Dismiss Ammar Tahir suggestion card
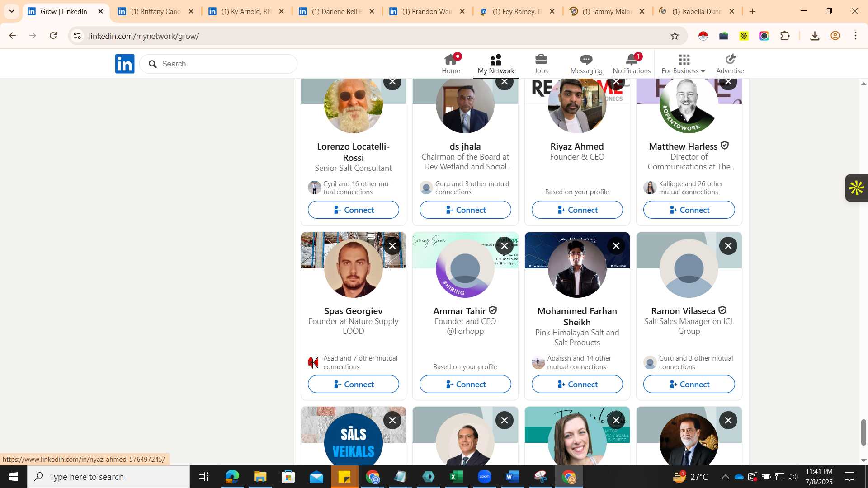 (x=504, y=246)
